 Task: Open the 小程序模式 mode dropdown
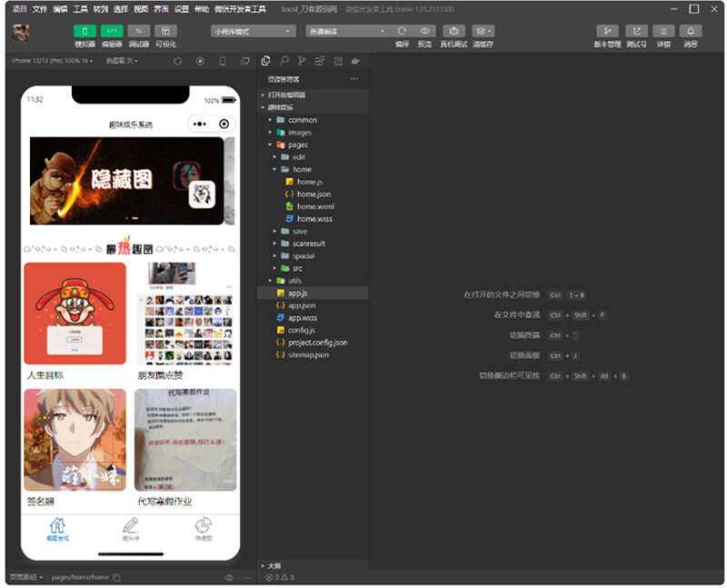tap(252, 31)
